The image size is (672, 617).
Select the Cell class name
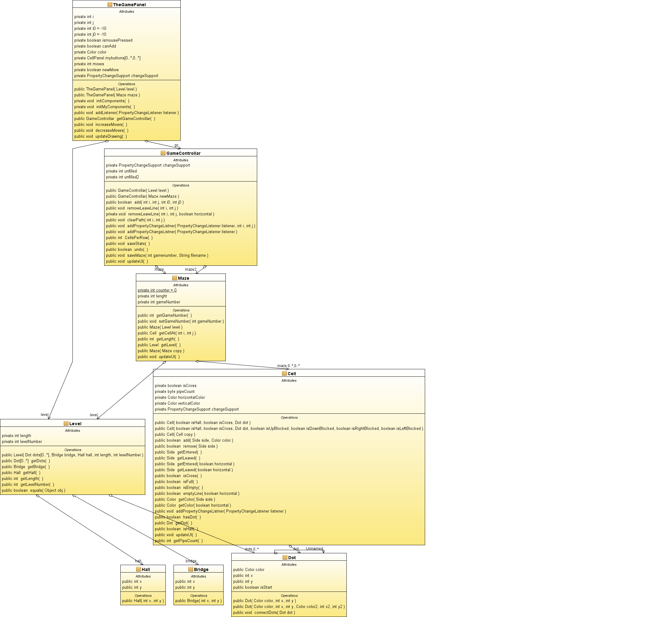pyautogui.click(x=292, y=374)
